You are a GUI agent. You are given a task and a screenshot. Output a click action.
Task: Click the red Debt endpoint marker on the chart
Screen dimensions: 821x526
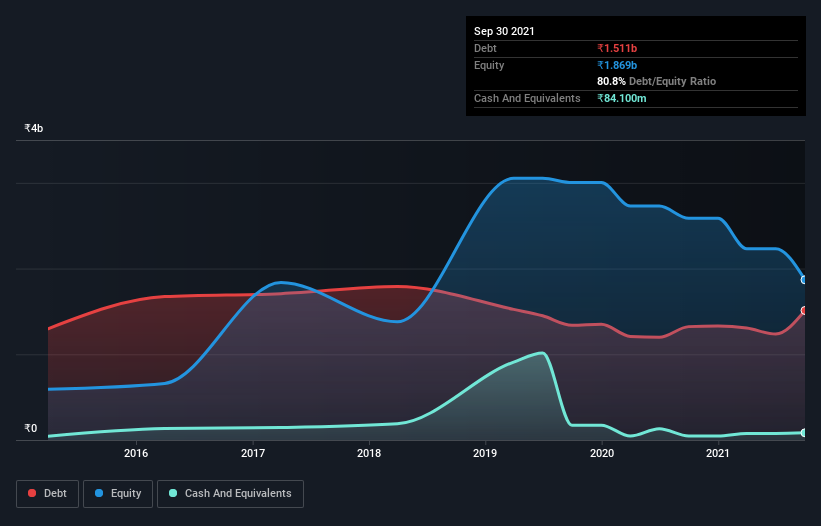point(804,311)
